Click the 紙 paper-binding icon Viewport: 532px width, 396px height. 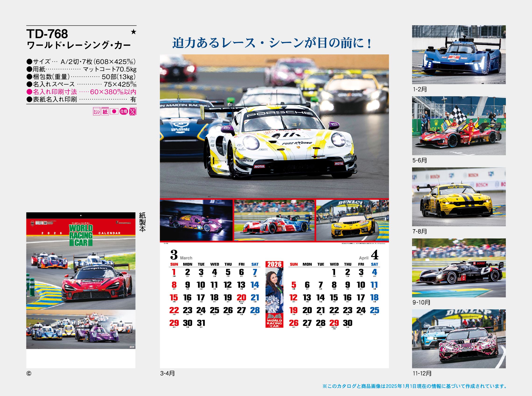coord(105,111)
